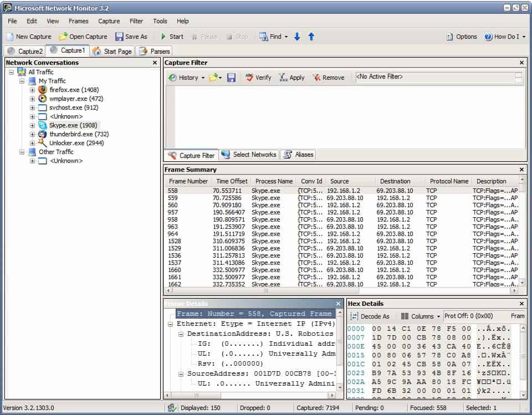The image size is (532, 415).
Task: Verify the capture filter syntax
Action: (x=258, y=78)
